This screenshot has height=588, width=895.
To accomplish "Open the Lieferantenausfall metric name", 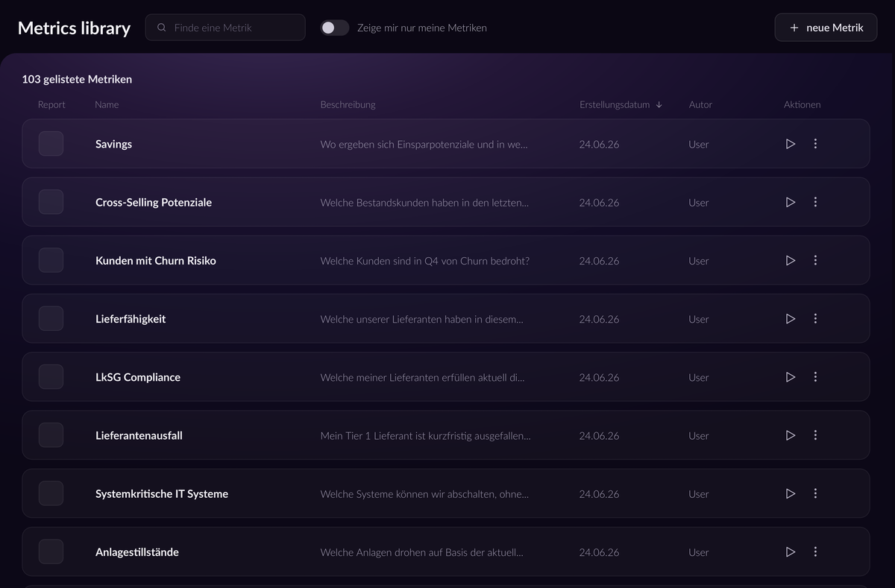I will 139,435.
